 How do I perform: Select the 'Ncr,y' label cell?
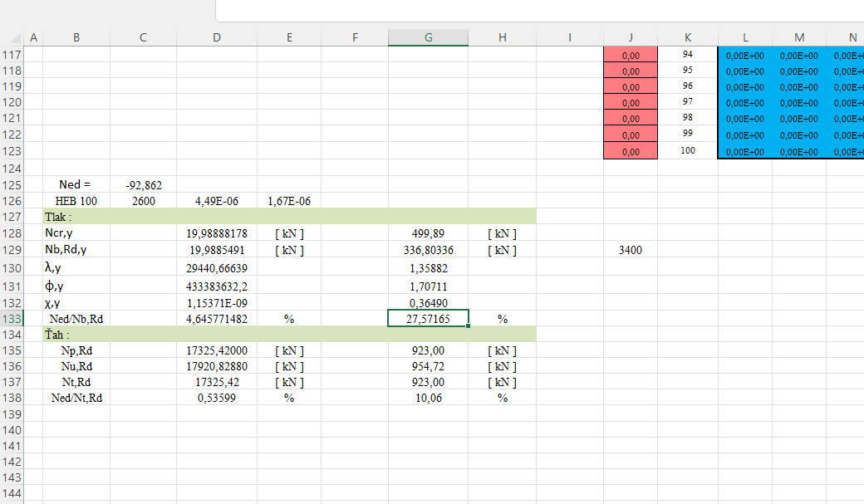(x=76, y=233)
